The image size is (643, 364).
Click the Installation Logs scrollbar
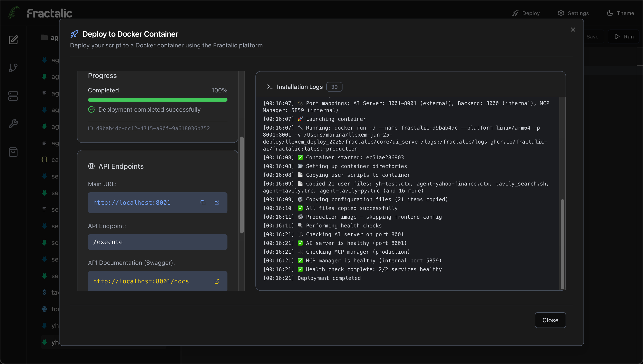click(563, 244)
